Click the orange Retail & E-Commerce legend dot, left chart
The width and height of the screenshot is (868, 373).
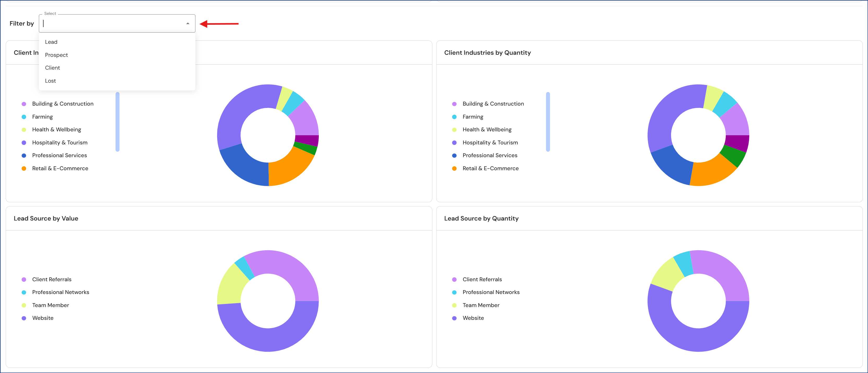(x=24, y=169)
